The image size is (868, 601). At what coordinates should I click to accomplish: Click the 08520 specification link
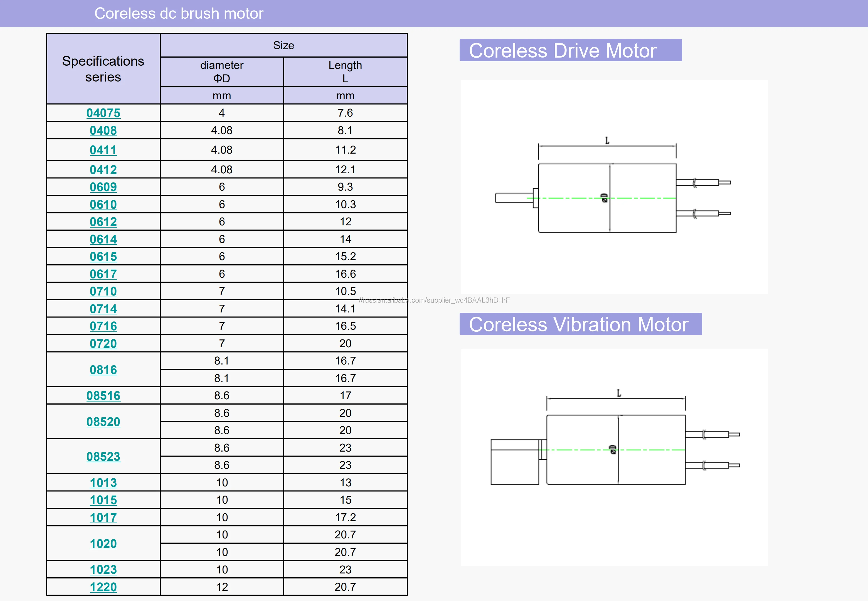tap(103, 422)
